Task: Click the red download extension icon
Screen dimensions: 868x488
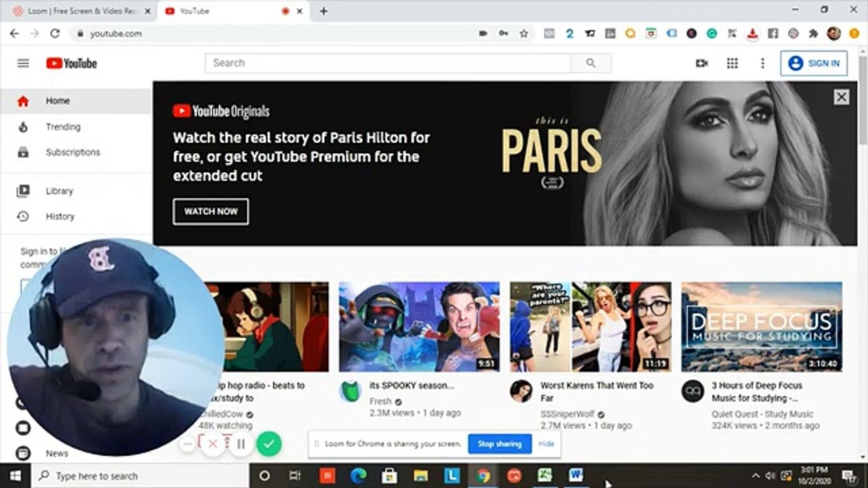Action: 752,33
